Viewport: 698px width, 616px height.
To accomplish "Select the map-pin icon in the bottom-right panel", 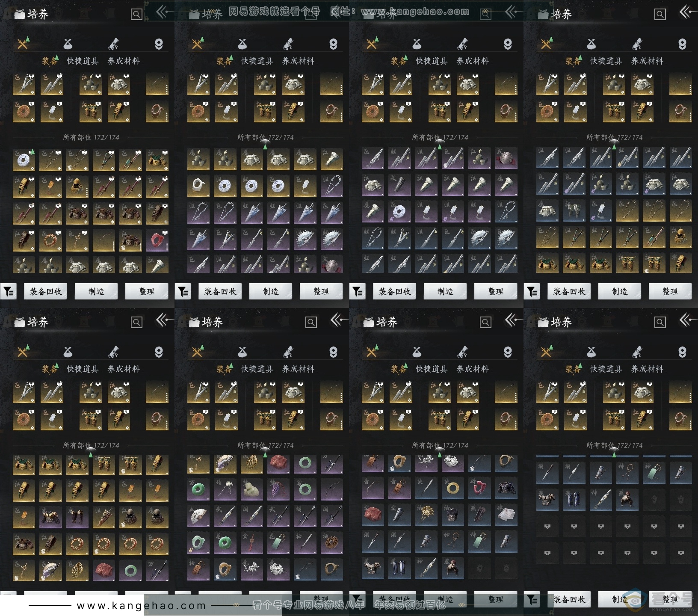I will (x=682, y=352).
